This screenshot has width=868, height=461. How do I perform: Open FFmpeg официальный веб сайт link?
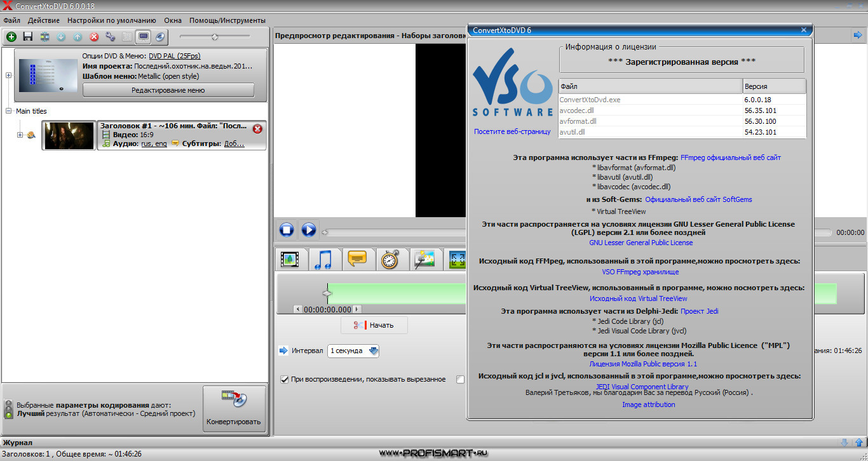pos(731,157)
